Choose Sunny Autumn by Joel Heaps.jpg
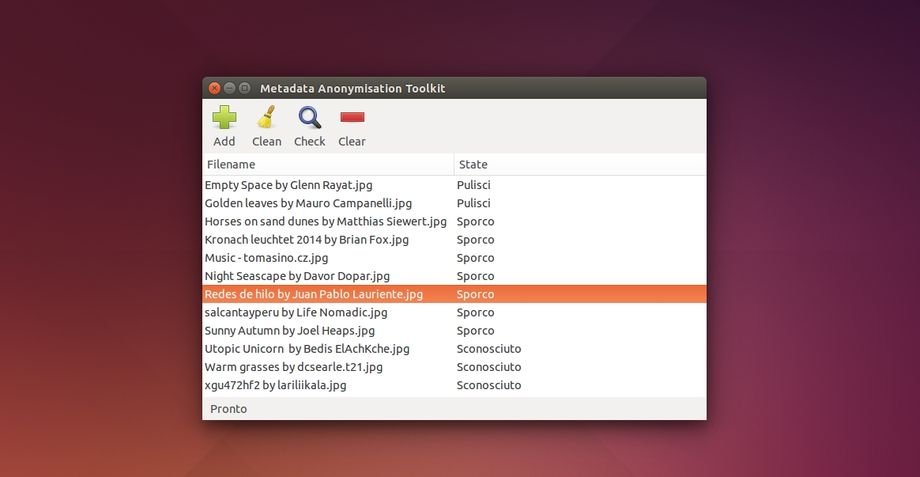The image size is (920, 477). coord(289,330)
